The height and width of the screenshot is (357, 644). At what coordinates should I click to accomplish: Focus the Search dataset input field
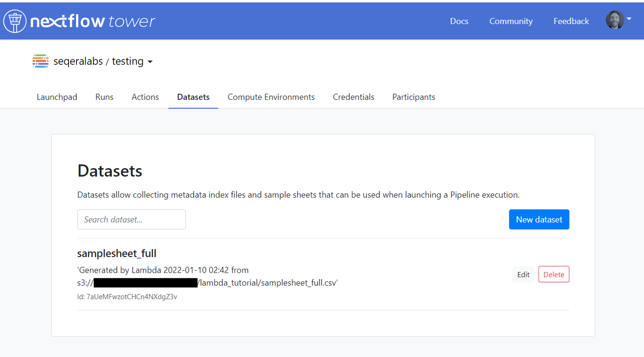click(131, 219)
